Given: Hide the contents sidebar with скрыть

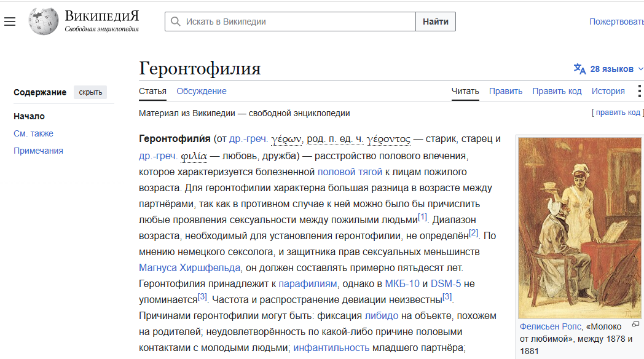Looking at the screenshot, I should coord(90,92).
